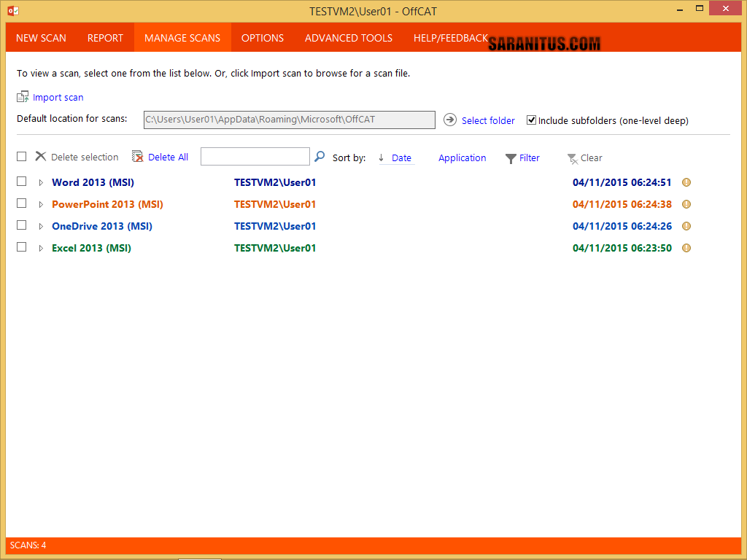Expand the OneDrive 2013 (MSI) scan row
Viewport: 747px width, 560px height.
point(41,227)
